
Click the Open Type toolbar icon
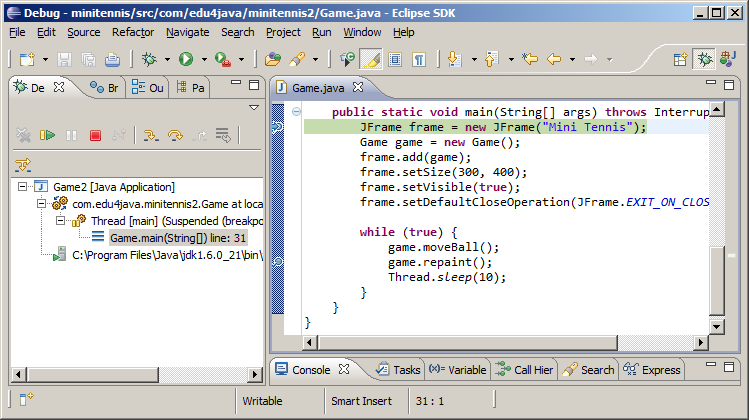pyautogui.click(x=273, y=59)
